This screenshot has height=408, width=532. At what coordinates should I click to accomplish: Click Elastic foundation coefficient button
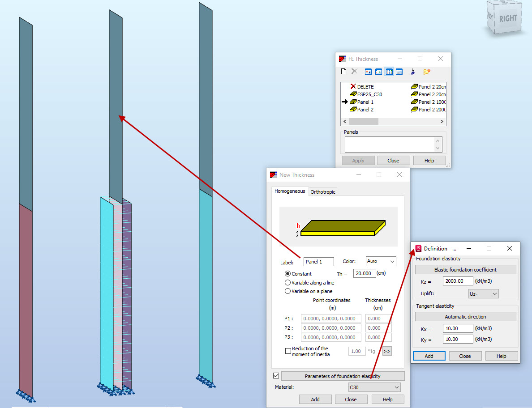[x=465, y=269]
